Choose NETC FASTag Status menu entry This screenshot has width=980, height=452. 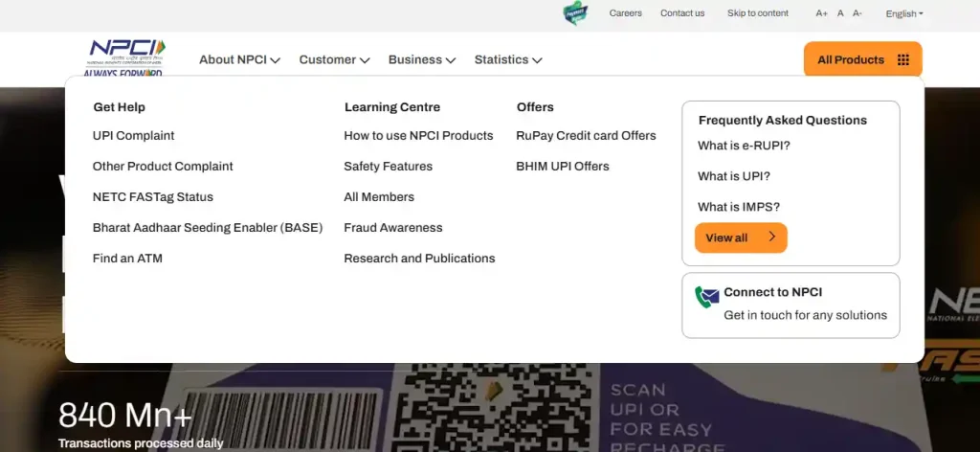pyautogui.click(x=152, y=197)
